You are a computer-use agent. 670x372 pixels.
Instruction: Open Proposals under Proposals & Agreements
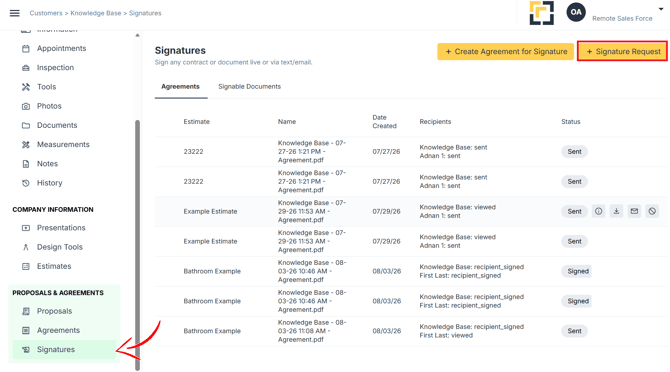point(54,311)
